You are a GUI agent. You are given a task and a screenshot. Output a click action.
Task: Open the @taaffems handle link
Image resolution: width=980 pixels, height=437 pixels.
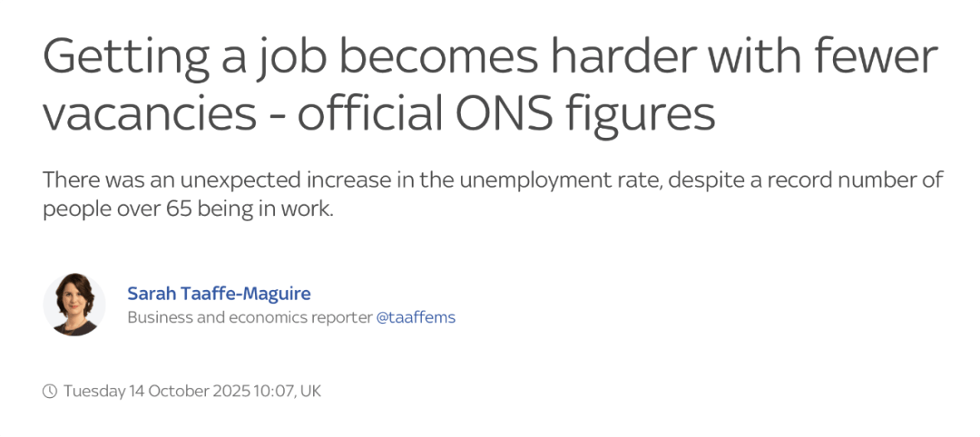(x=416, y=317)
